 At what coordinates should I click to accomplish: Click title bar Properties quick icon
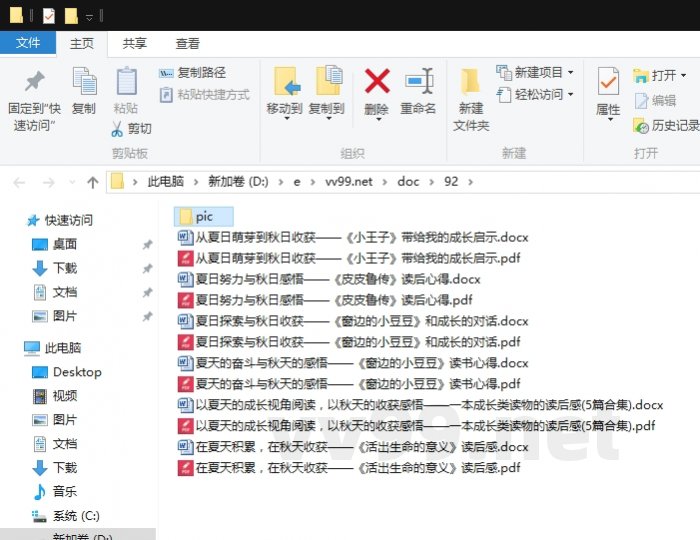49,16
